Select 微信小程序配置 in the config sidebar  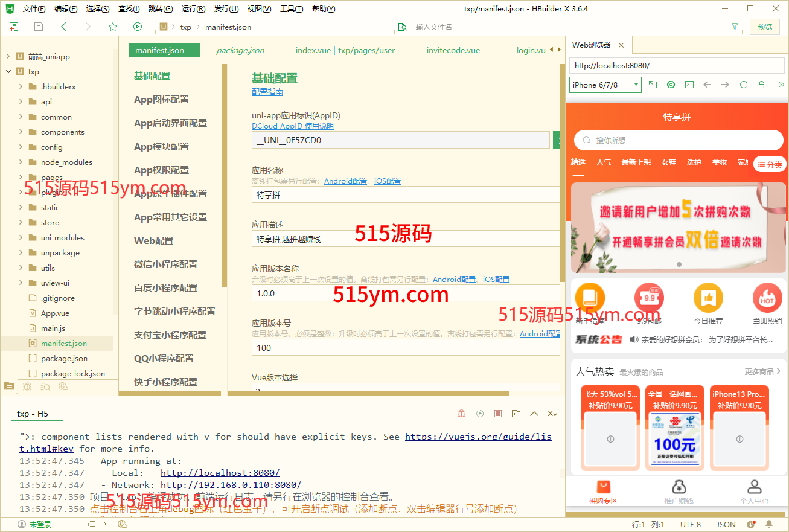(x=165, y=264)
